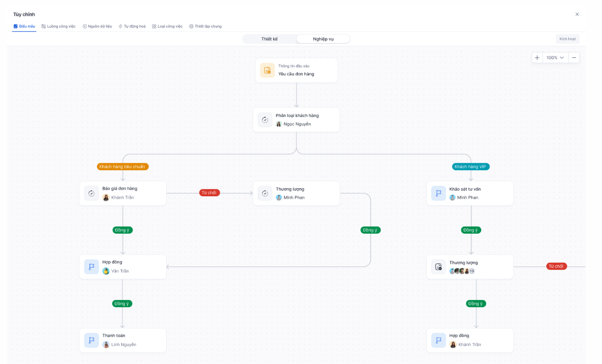The image size is (602, 364).
Task: Close the Tùy chỉnh dialog
Action: (577, 14)
